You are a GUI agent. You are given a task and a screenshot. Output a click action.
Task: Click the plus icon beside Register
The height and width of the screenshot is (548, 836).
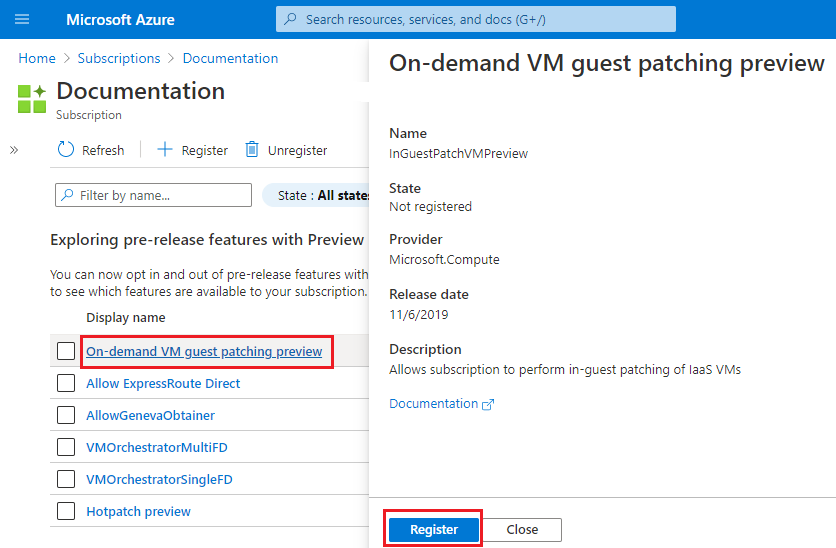tap(165, 150)
